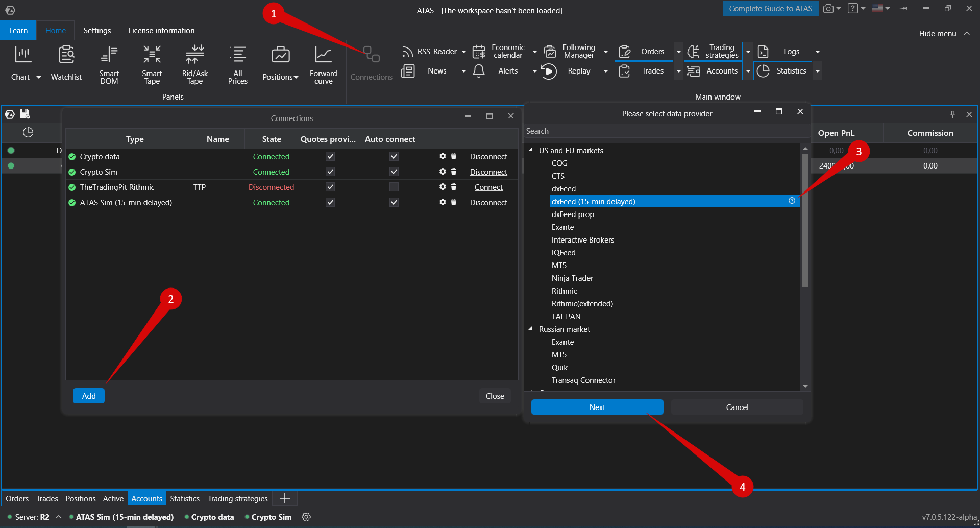The width and height of the screenshot is (980, 528).
Task: Switch to the Settings ribbon tab
Action: (x=97, y=31)
